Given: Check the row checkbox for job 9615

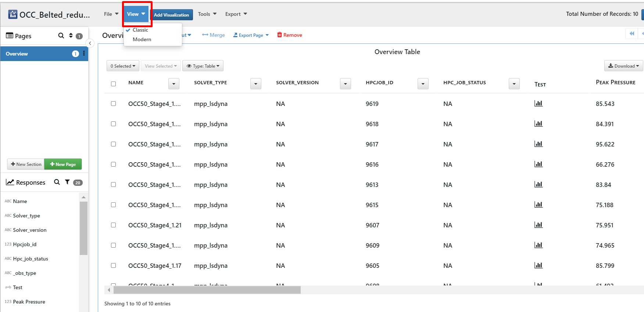Looking at the screenshot, I should (x=114, y=205).
